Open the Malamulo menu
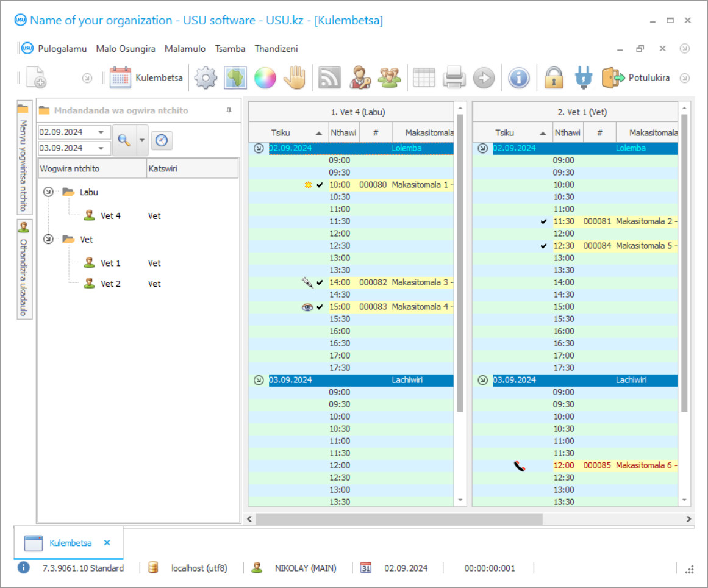 185,49
